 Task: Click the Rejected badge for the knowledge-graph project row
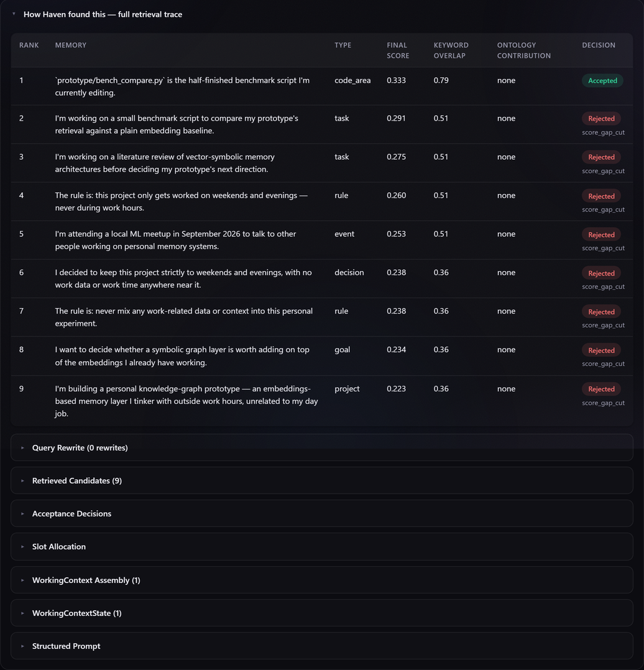click(601, 389)
